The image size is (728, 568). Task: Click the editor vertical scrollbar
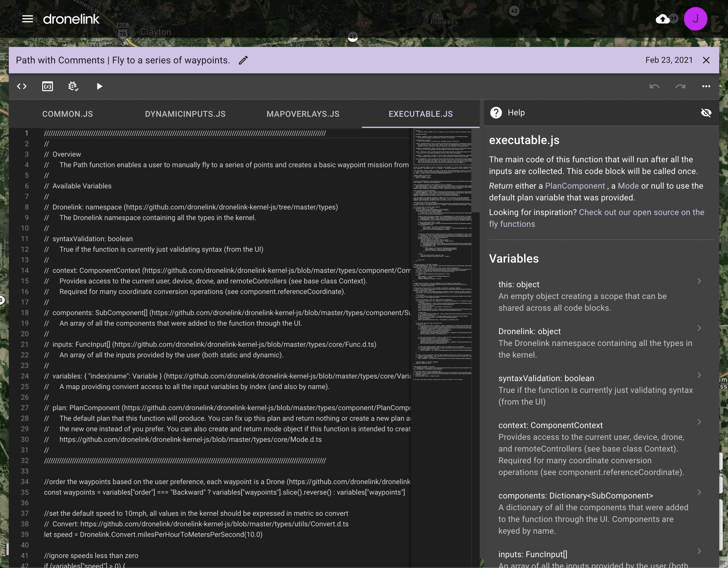[475, 170]
